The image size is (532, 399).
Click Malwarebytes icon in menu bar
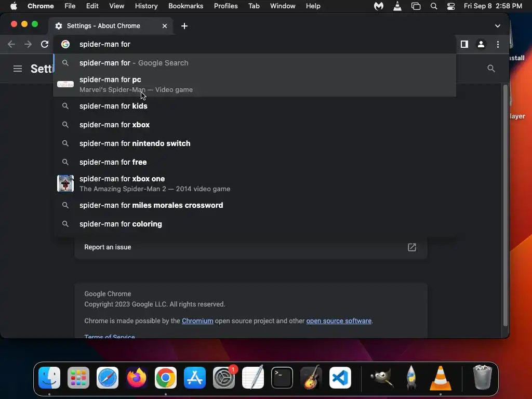[378, 6]
